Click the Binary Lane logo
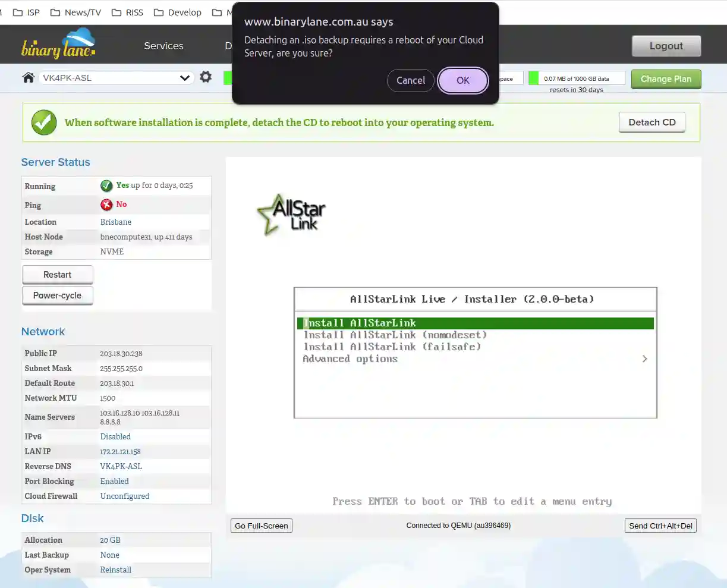Screen dimensions: 727x588 58,45
